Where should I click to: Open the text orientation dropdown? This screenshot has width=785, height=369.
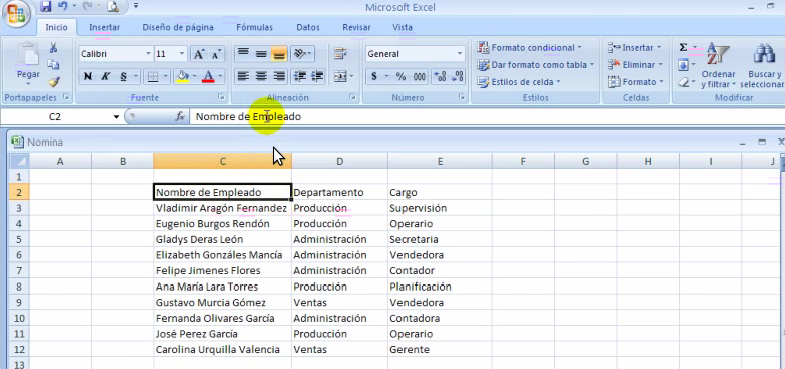(309, 53)
